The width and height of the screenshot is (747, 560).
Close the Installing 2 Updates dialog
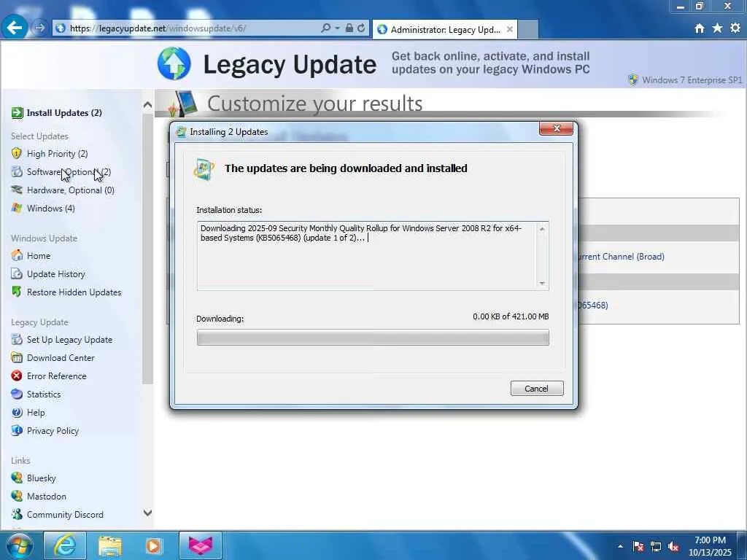[x=556, y=128]
